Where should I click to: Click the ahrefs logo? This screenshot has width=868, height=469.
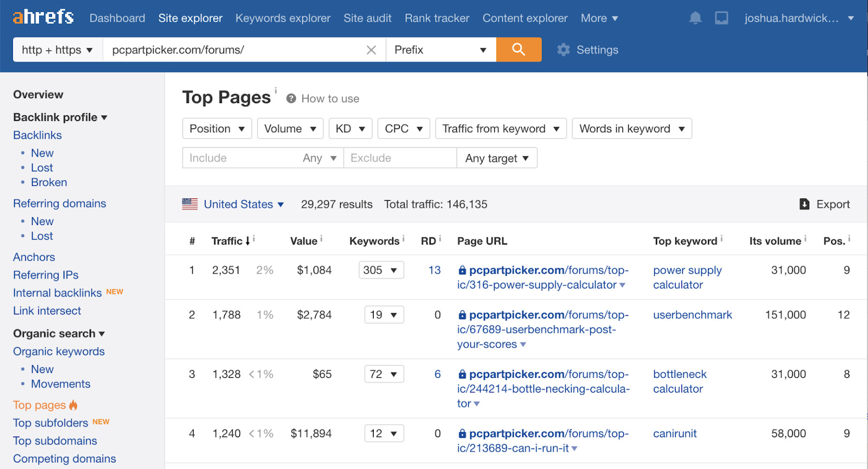(43, 17)
